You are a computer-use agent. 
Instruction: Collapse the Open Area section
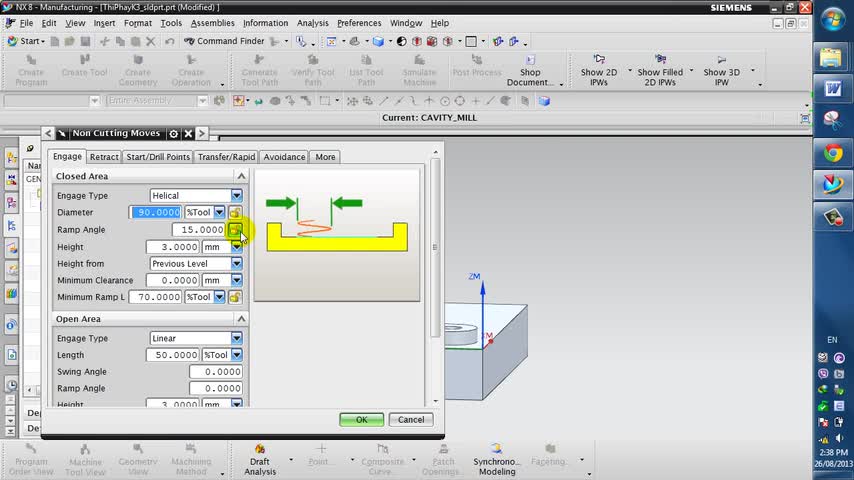241,319
